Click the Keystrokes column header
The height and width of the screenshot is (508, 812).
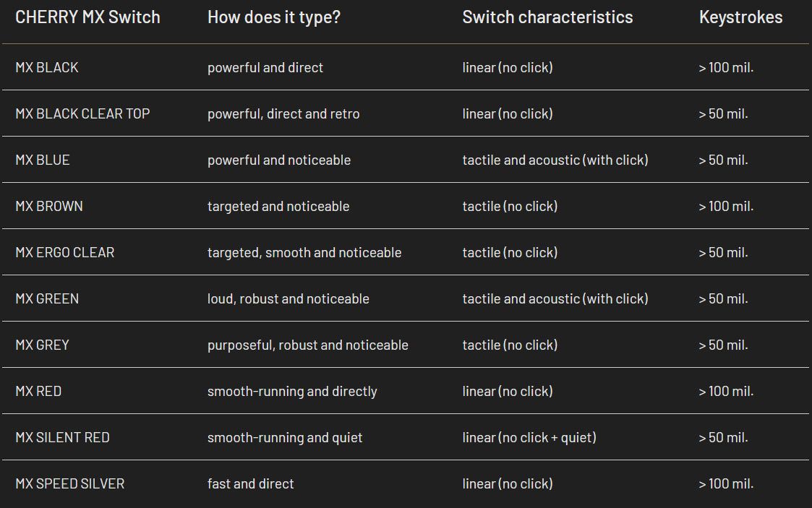[740, 17]
